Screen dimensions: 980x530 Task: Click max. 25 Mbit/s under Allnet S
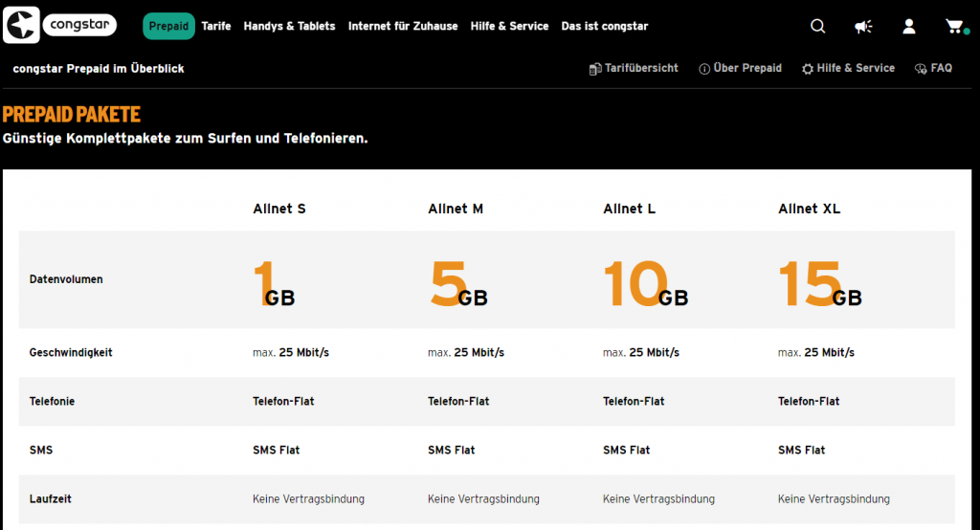291,352
